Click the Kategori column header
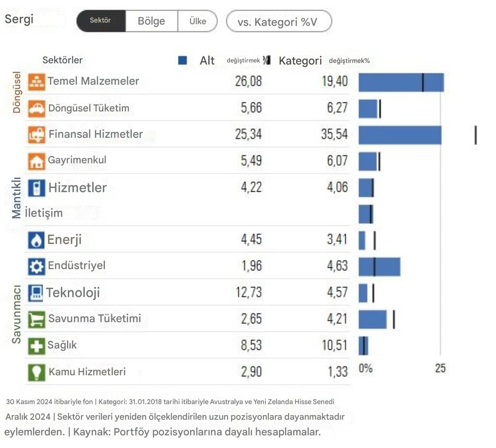 300,61
